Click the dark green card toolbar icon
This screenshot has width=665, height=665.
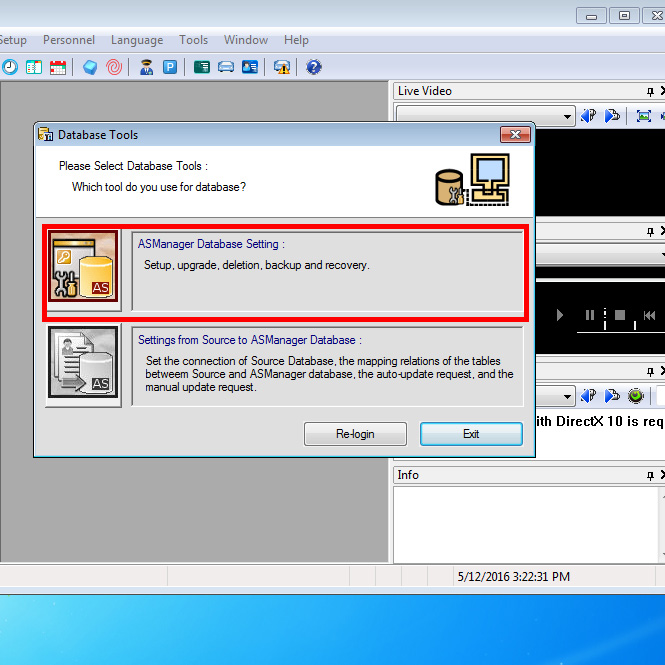(202, 67)
